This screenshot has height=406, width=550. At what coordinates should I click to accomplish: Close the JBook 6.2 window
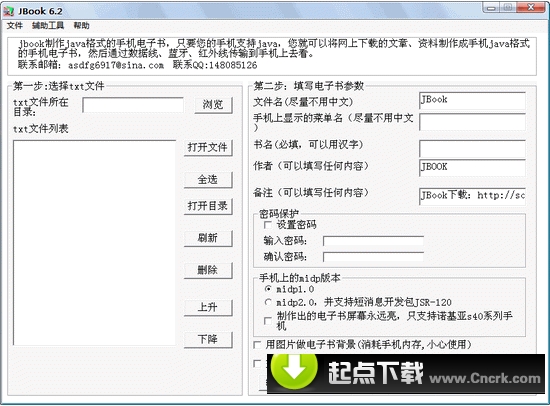point(531,8)
